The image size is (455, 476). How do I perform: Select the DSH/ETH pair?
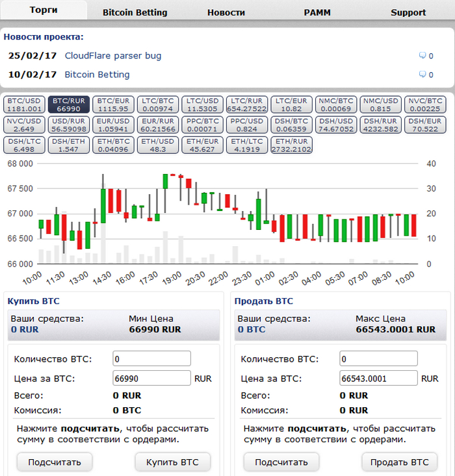coord(69,145)
